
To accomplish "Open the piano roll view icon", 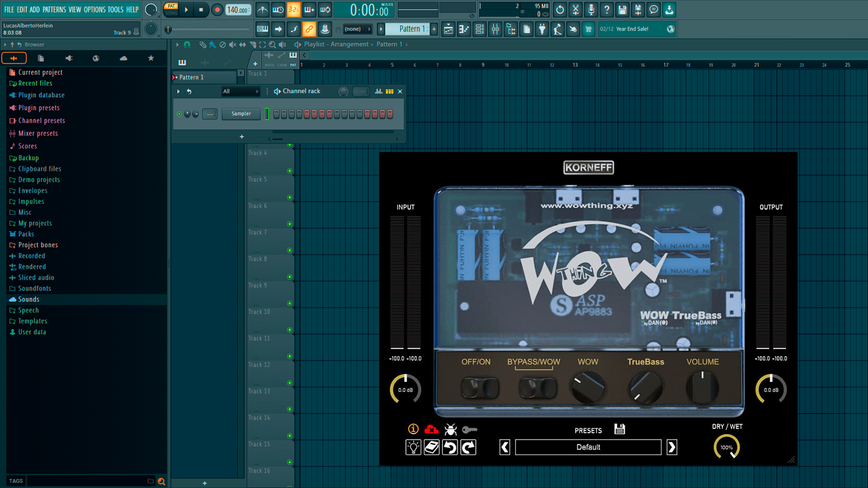I will (x=464, y=29).
